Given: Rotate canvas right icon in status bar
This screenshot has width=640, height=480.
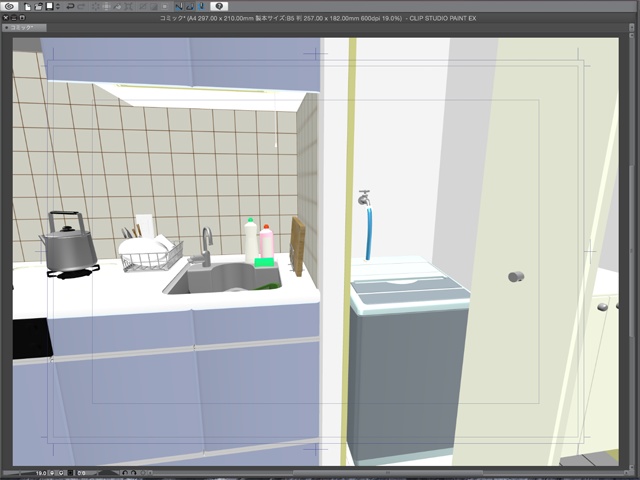Looking at the screenshot, I should click(x=133, y=473).
